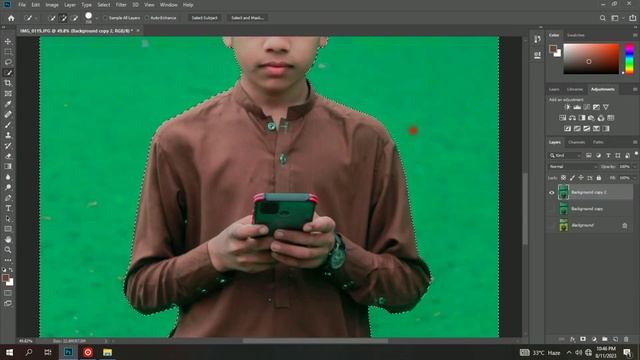The width and height of the screenshot is (640, 360).
Task: Open the Image menu
Action: [52, 5]
